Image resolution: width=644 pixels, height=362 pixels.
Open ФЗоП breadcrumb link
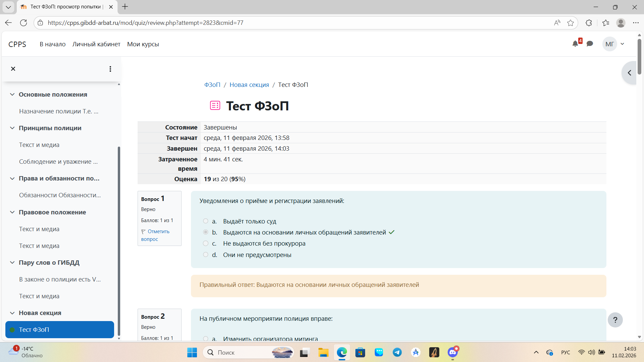click(212, 85)
